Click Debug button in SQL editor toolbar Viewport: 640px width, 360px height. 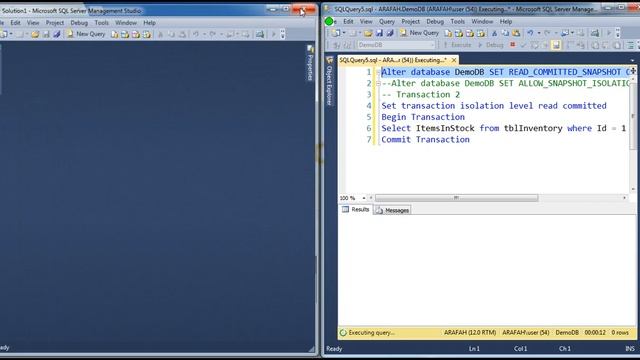coord(491,45)
